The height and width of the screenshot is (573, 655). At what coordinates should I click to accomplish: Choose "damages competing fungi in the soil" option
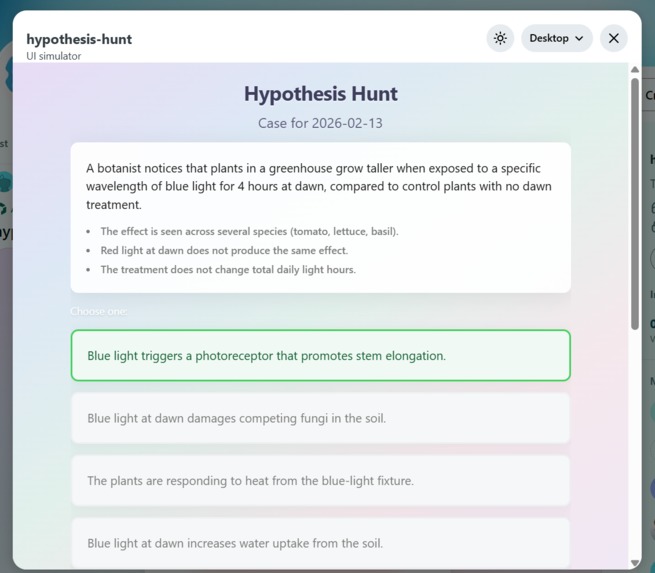320,418
